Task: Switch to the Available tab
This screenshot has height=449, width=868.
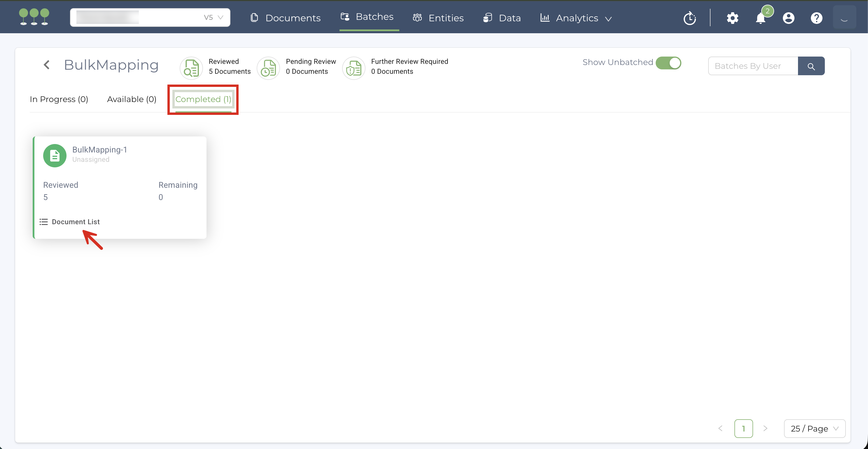Action: (132, 99)
